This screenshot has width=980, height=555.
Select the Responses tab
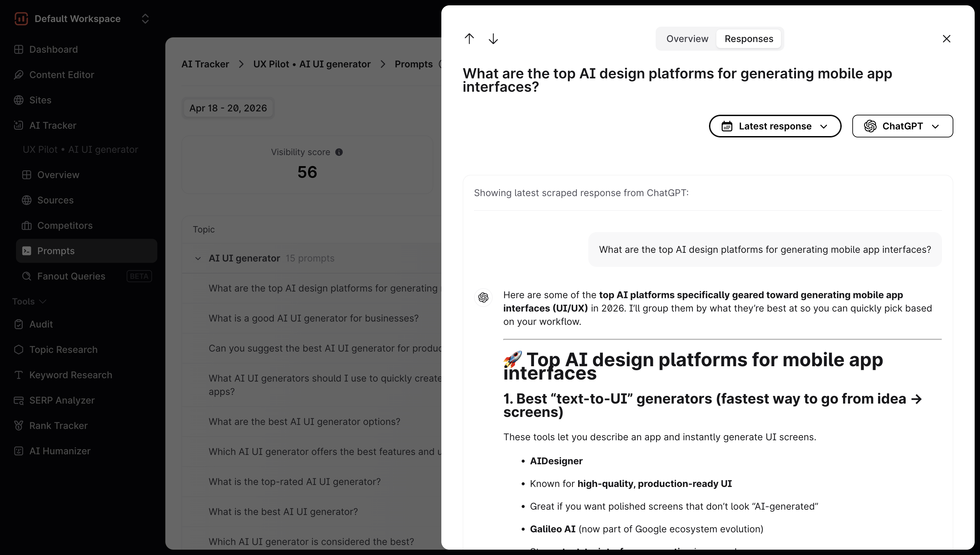pos(748,38)
